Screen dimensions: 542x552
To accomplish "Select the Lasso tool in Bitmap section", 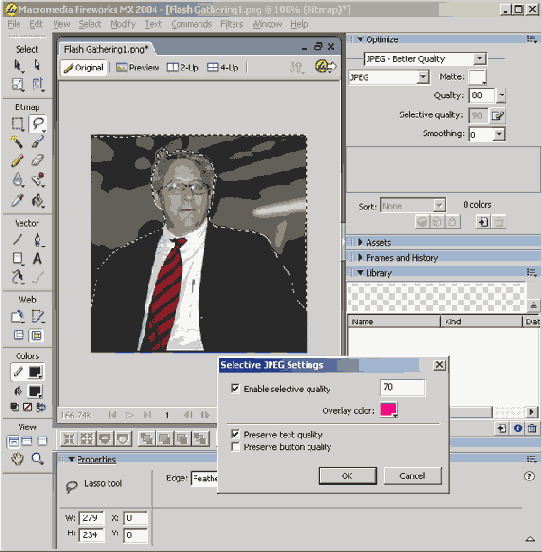I will click(x=37, y=124).
